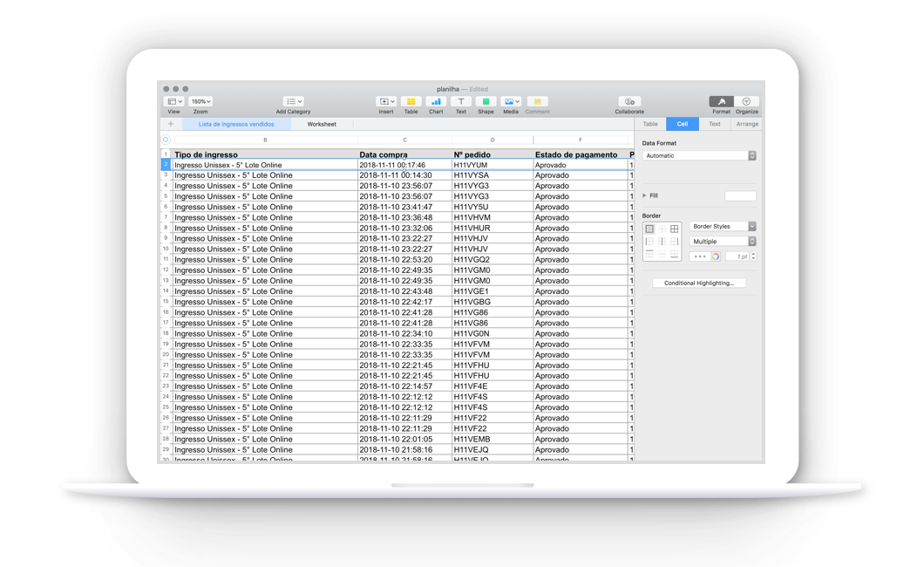Add a new sheet with plus button
924x567 pixels.
click(171, 125)
